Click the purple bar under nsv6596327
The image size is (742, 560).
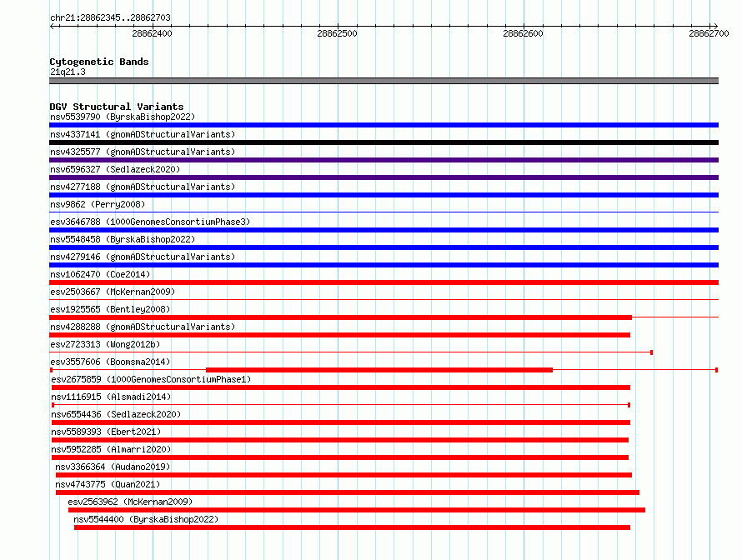click(384, 177)
